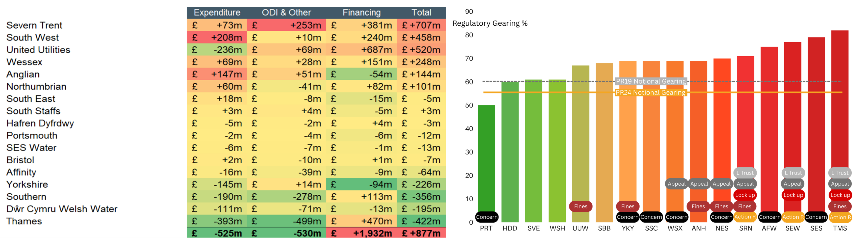
Task: Select the Dŵr Cymru Welsh Water label
Action: pos(62,209)
